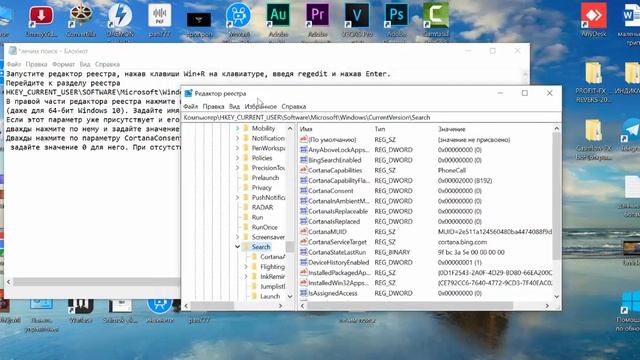Viewport: 640px width, 360px height.
Task: Expand the PushNotifications key node
Action: tap(238, 198)
